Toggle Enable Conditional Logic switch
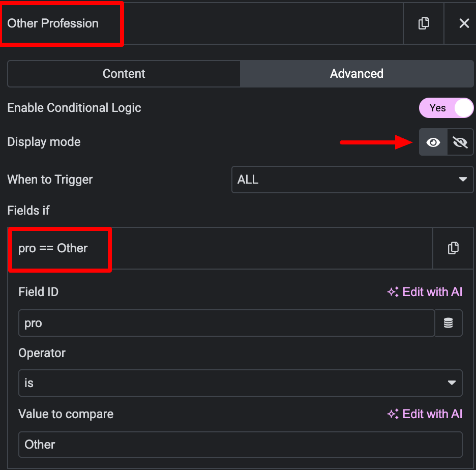Screen dimensions: 476x470 point(446,108)
